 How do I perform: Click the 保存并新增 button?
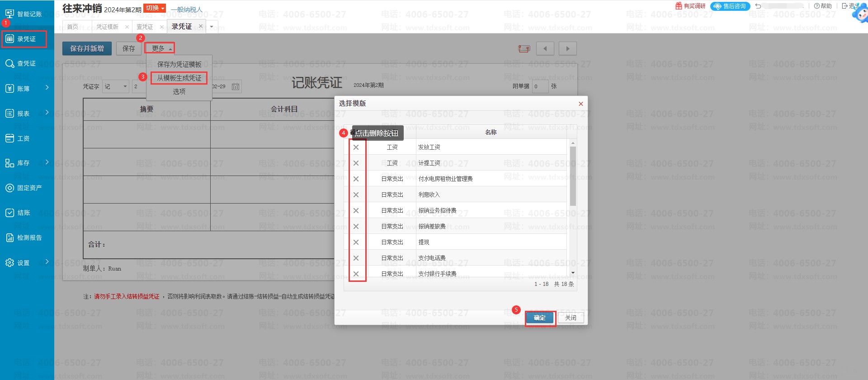pos(87,48)
